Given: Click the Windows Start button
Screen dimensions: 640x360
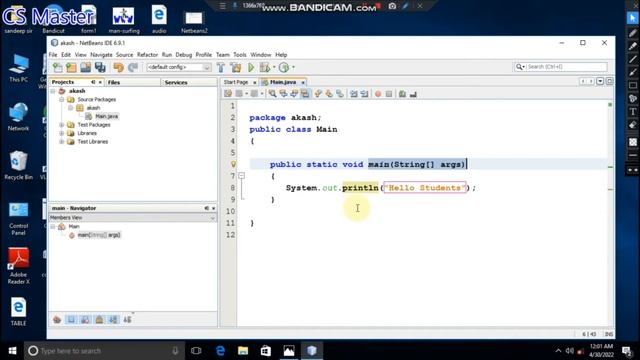Looking at the screenshot, I should [x=12, y=351].
